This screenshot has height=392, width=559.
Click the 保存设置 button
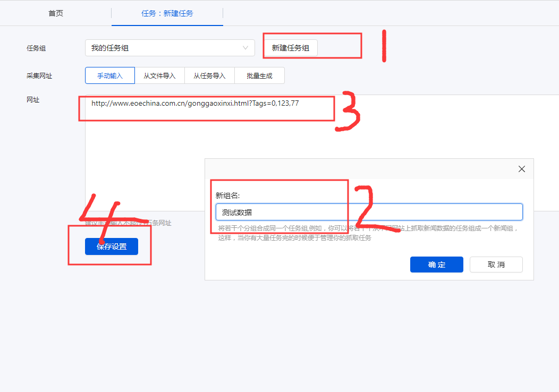(x=112, y=246)
